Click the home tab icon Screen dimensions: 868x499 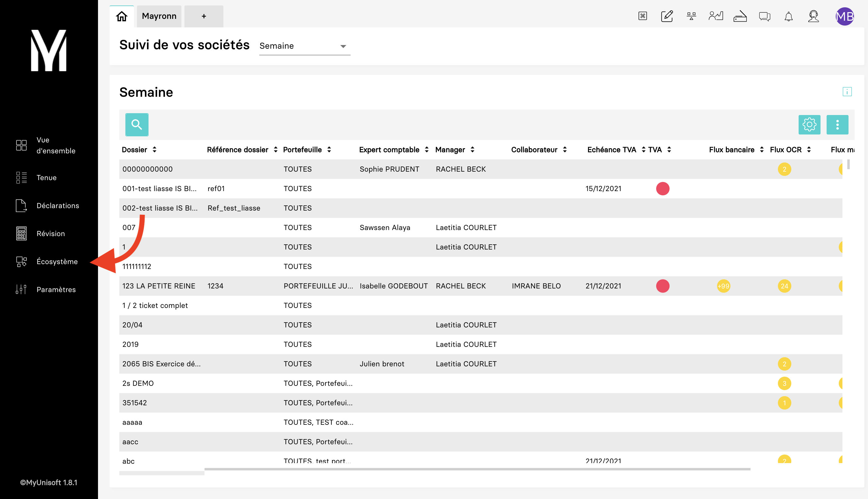click(x=122, y=16)
